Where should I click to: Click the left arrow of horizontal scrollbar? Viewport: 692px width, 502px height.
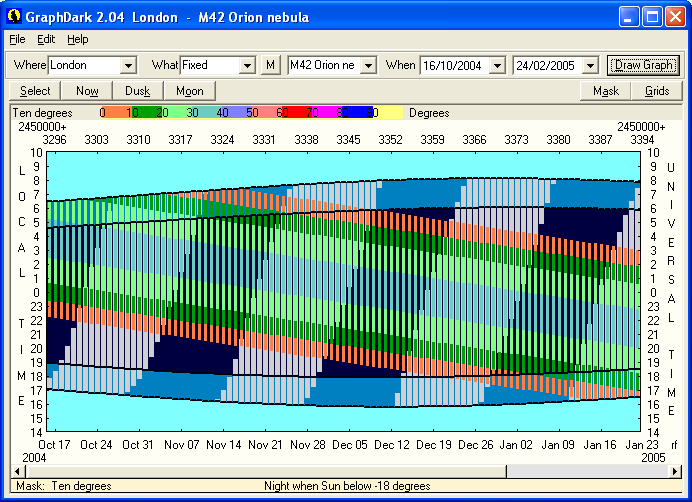16,471
